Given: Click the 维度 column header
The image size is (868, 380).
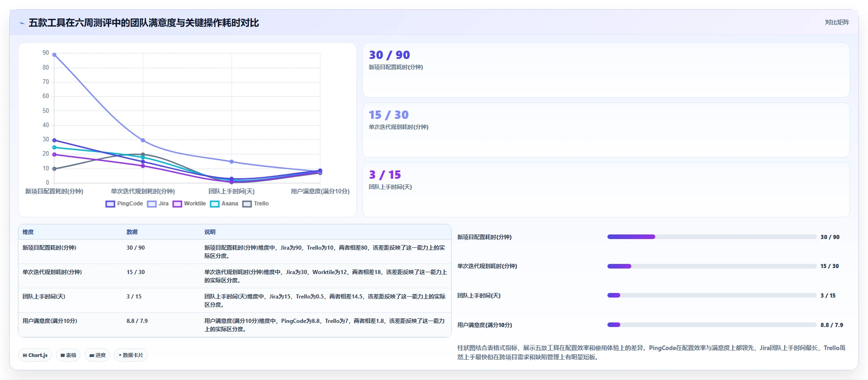Looking at the screenshot, I should tap(28, 232).
